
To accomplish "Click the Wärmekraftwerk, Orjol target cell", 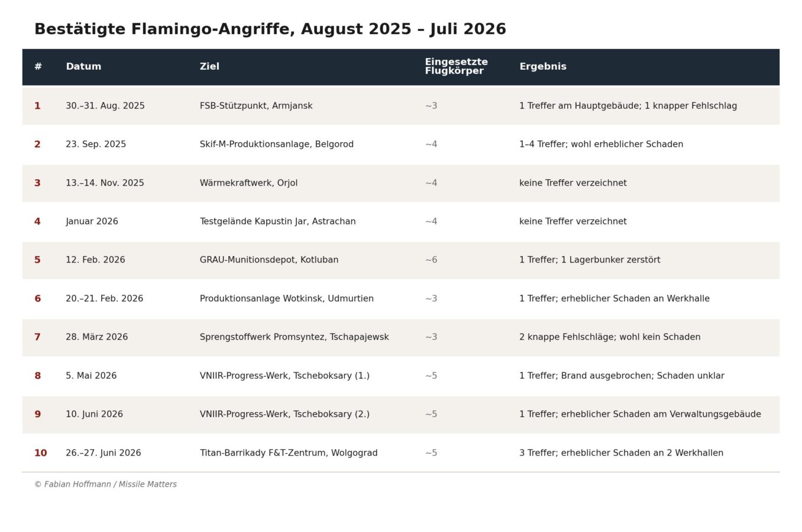I will (248, 183).
